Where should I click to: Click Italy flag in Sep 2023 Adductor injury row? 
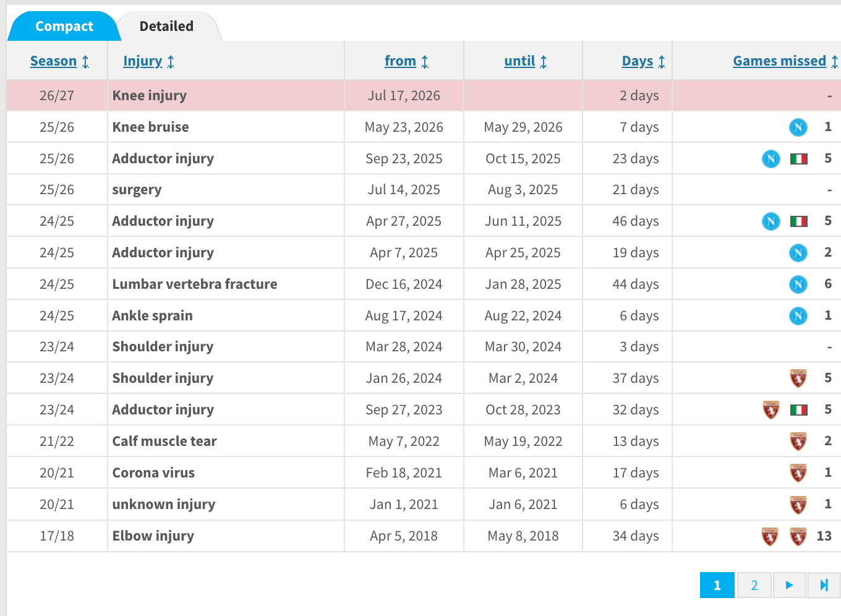pos(799,410)
